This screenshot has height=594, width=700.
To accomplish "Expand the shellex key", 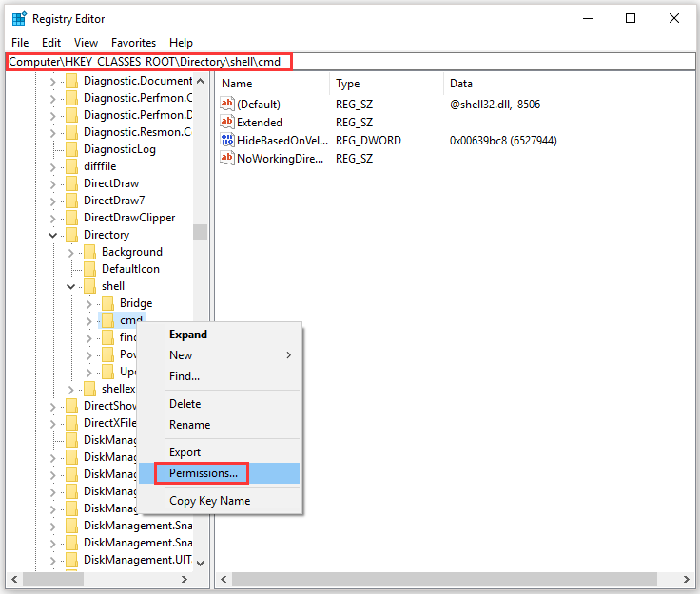I will pyautogui.click(x=70, y=390).
